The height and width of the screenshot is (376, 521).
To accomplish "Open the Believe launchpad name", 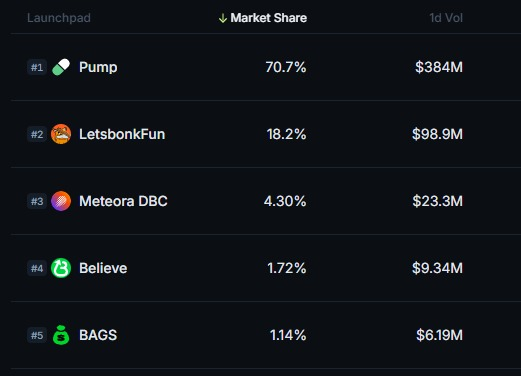I will (x=103, y=268).
